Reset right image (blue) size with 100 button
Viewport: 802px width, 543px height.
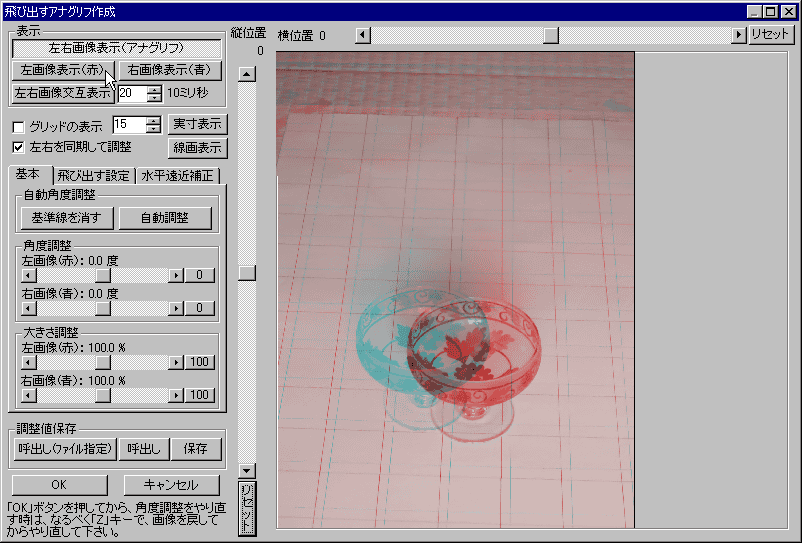click(x=200, y=395)
